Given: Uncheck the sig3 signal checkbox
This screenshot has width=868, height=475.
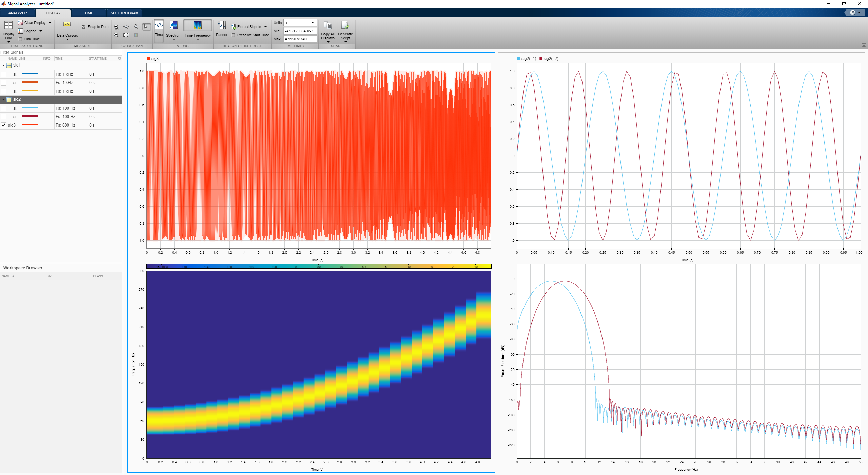Looking at the screenshot, I should tap(3, 125).
